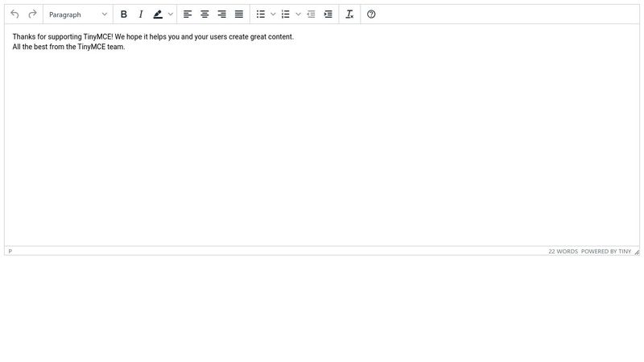
Task: Toggle italic formatting
Action: [141, 14]
